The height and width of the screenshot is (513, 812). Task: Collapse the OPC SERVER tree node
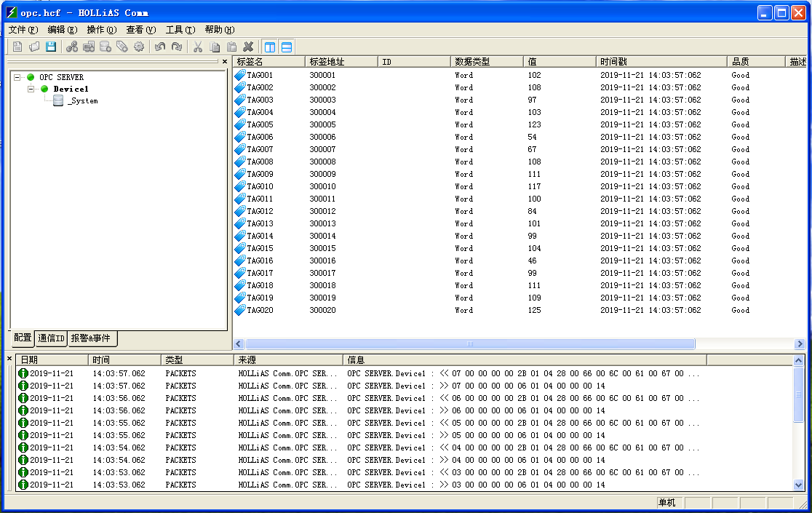coord(17,77)
